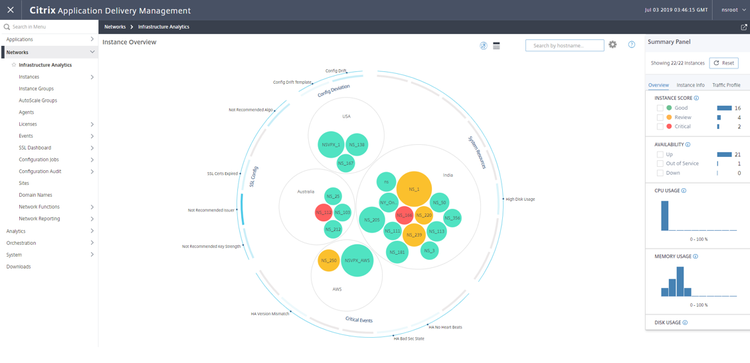Click the tallest CPU Usage bar
This screenshot has height=363, width=750.
[x=664, y=216]
